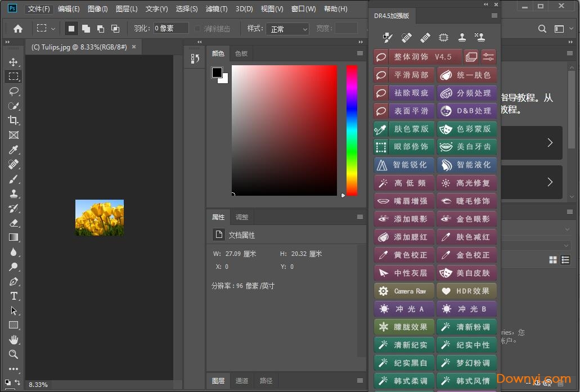Select the Zoom tool
The image size is (580, 392).
point(14,354)
